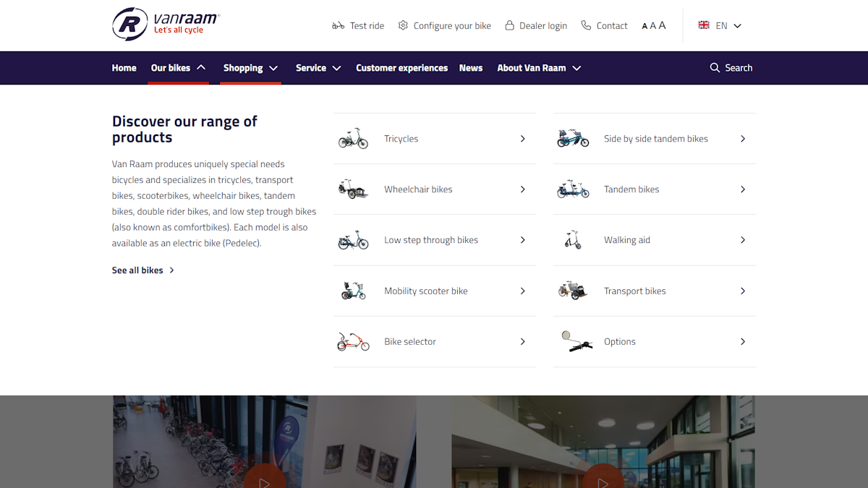Click the Contact phone icon
868x488 pixels.
(586, 25)
